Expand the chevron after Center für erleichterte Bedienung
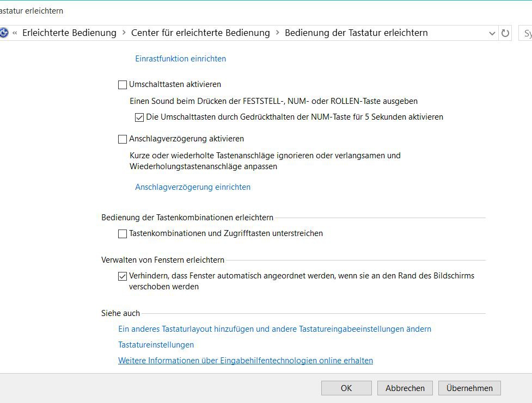The image size is (532, 403). (277, 33)
